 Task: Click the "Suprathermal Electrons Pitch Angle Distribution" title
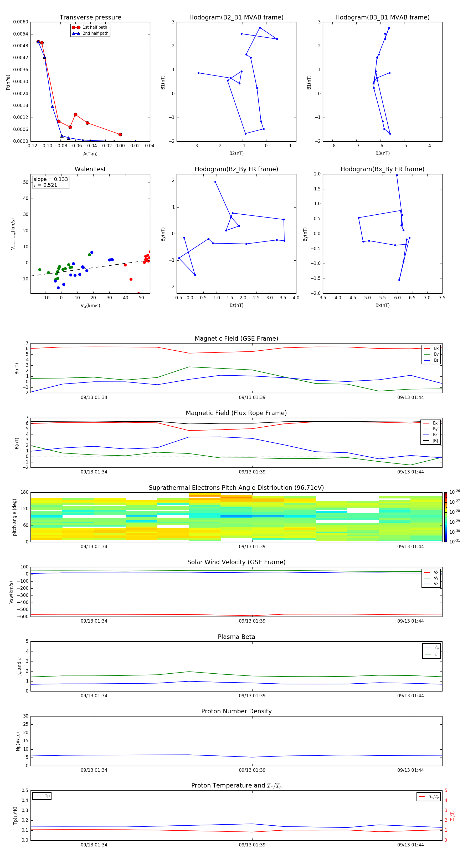coord(236,488)
